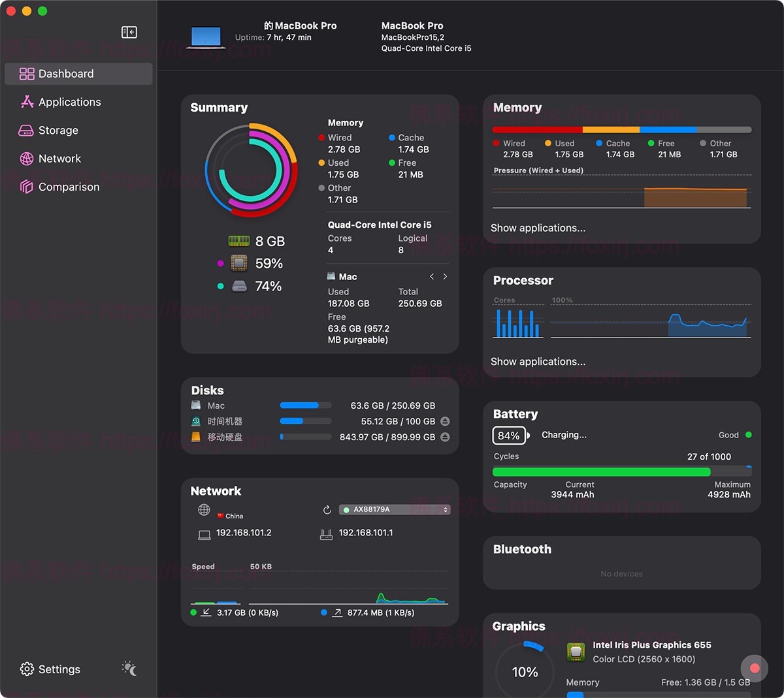Open Settings via the gear icon

27,669
